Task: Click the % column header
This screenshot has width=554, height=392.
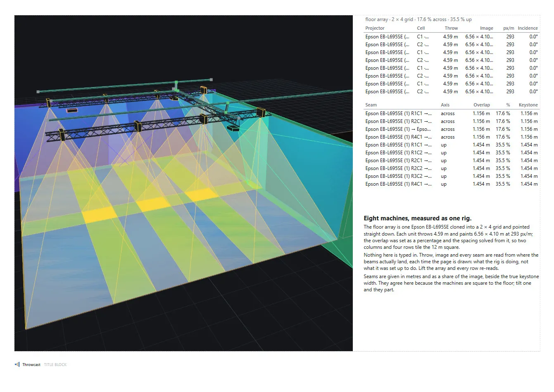Action: [x=508, y=105]
